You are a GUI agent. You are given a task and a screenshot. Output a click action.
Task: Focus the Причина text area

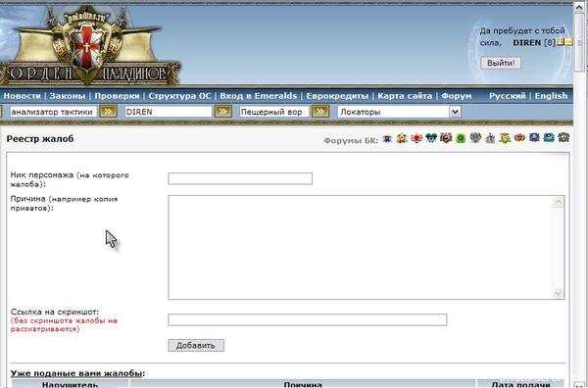coord(366,248)
